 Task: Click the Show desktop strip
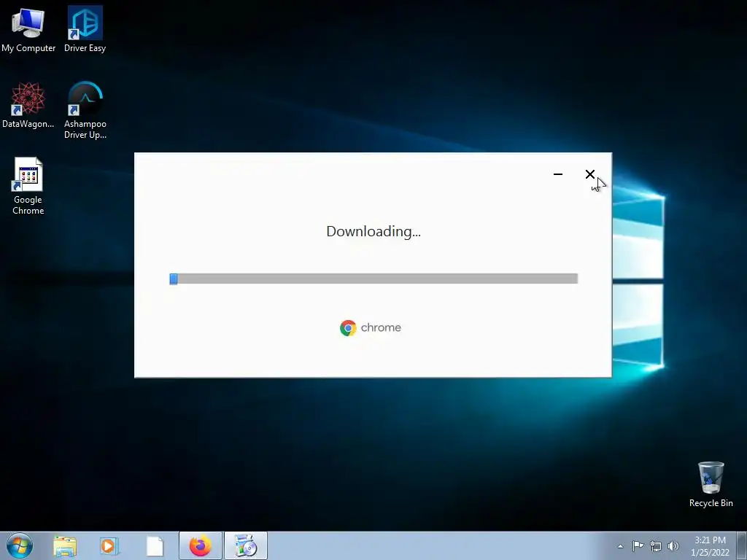(x=741, y=545)
